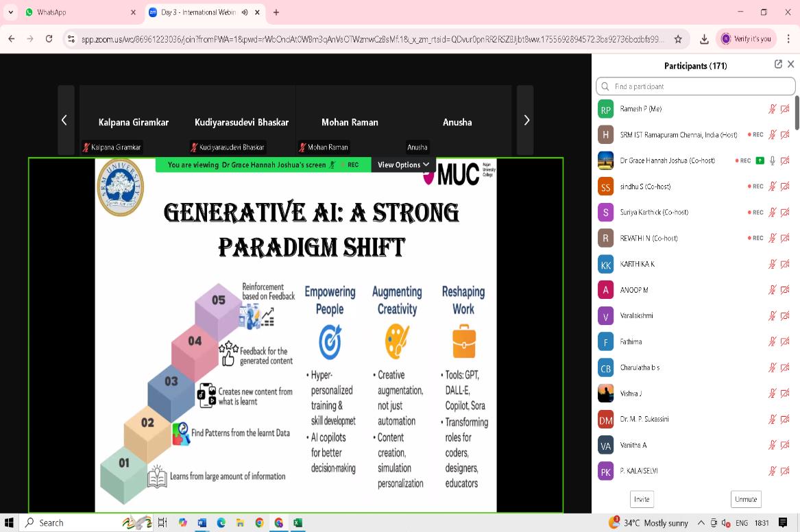Click the DM avatar for Dr. M. P. Sukassini
Viewport: 800px width, 532px height.
click(605, 420)
